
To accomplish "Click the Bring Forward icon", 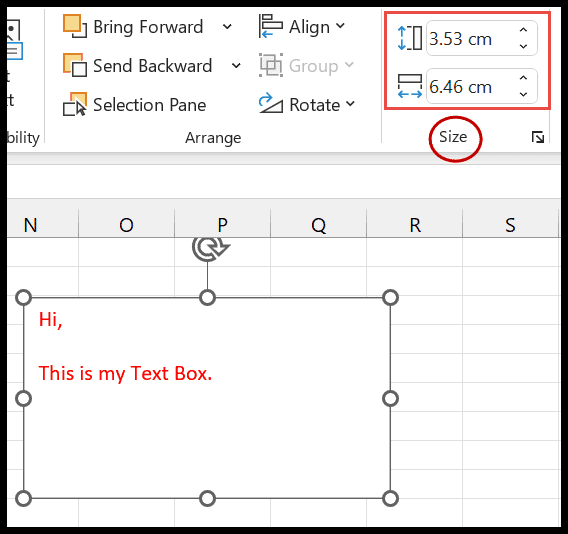I will [75, 26].
